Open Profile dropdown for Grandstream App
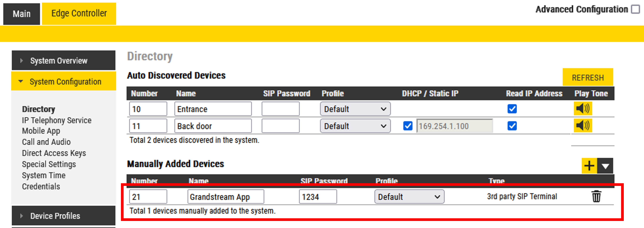The height and width of the screenshot is (228, 644). [x=409, y=197]
